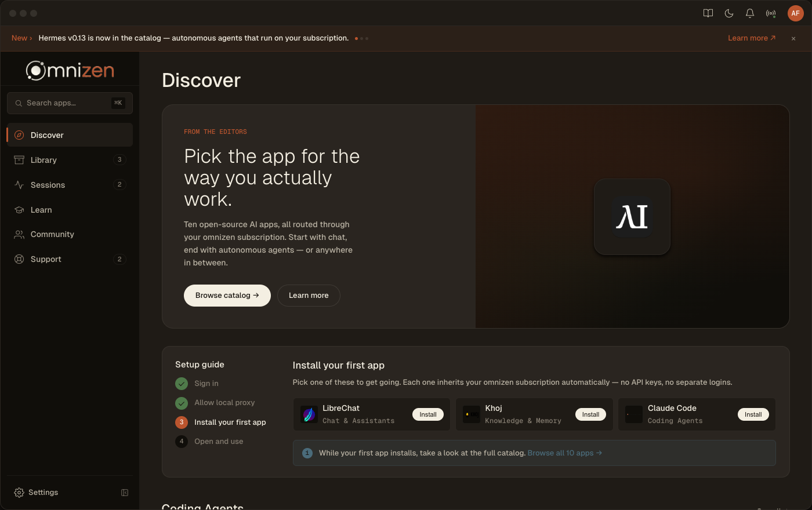Select step 4 Open and use
The height and width of the screenshot is (510, 812).
209,442
